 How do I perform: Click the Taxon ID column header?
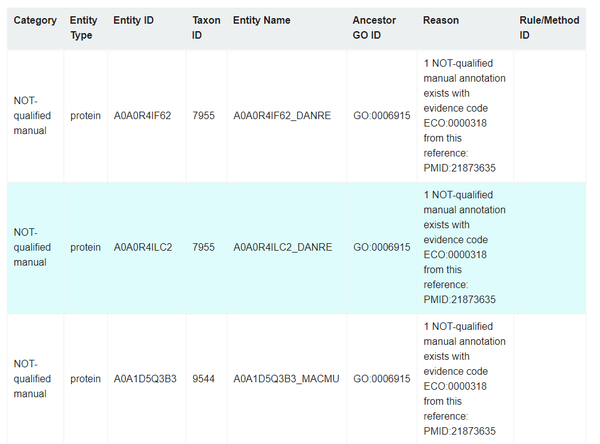206,27
